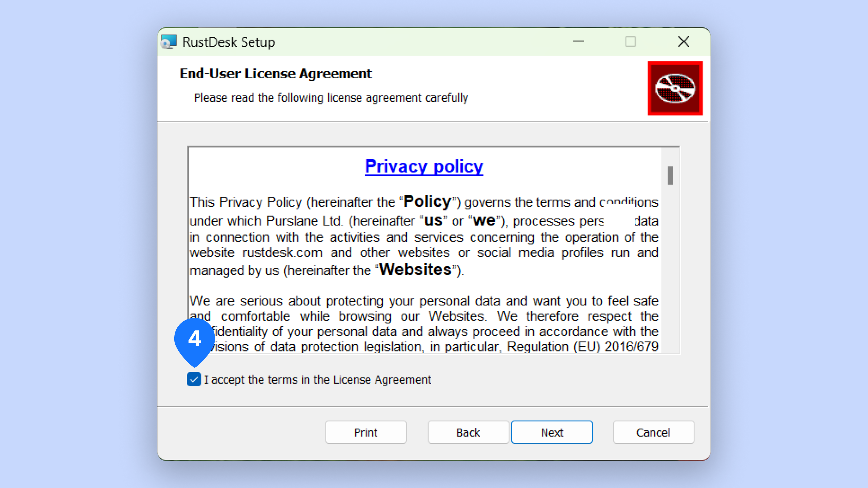Close the RustDesk Setup dialog

click(x=684, y=42)
